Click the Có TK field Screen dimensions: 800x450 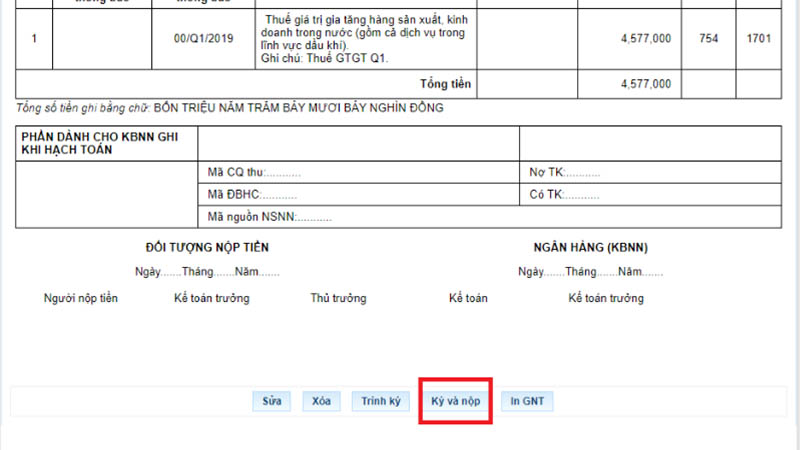coord(564,194)
